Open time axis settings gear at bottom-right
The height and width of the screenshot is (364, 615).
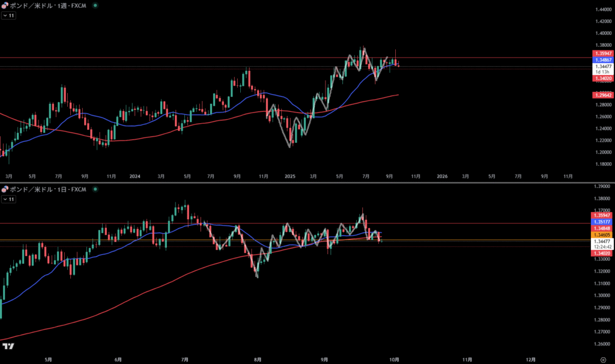coord(602,359)
